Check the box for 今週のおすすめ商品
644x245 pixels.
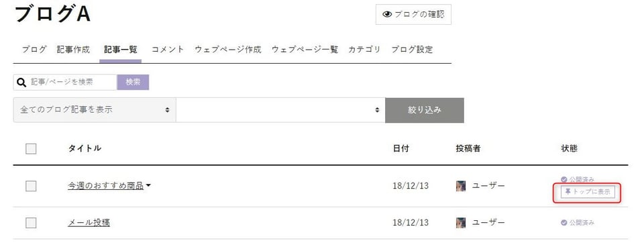[x=31, y=186]
